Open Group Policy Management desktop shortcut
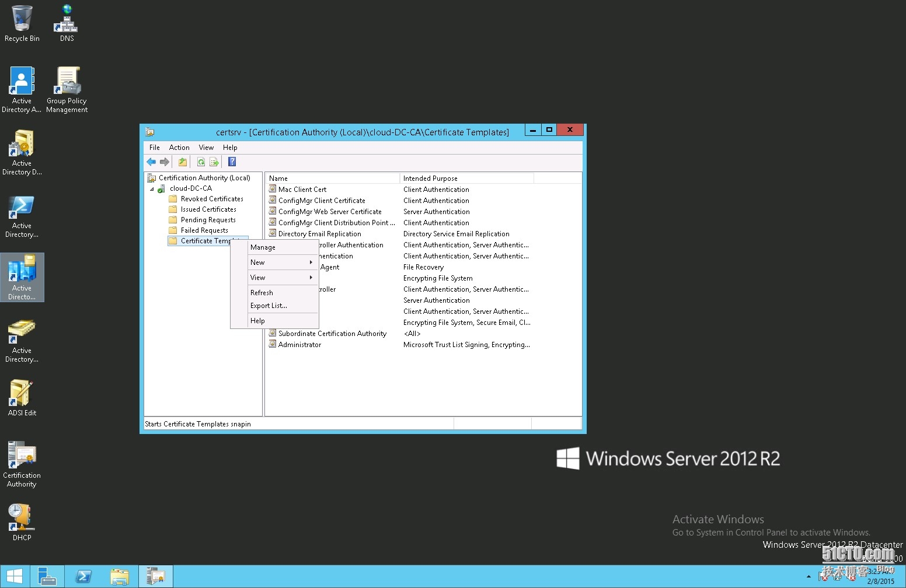The height and width of the screenshot is (588, 906). coord(67,90)
